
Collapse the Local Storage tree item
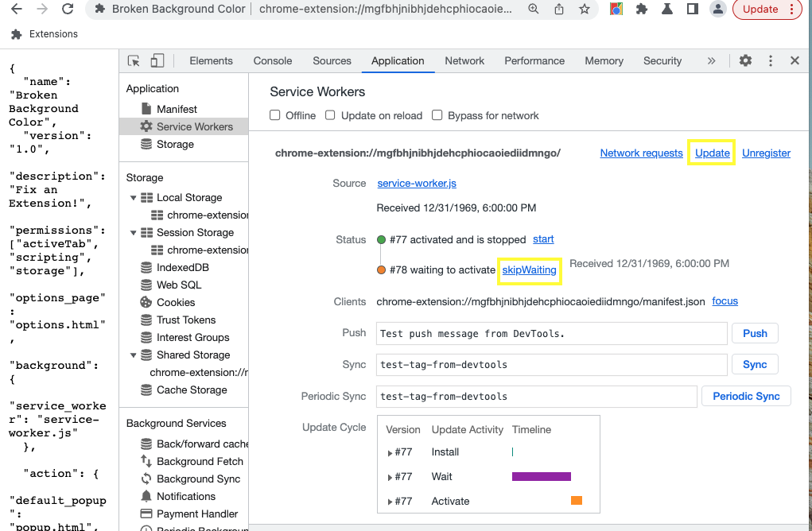[x=132, y=197]
